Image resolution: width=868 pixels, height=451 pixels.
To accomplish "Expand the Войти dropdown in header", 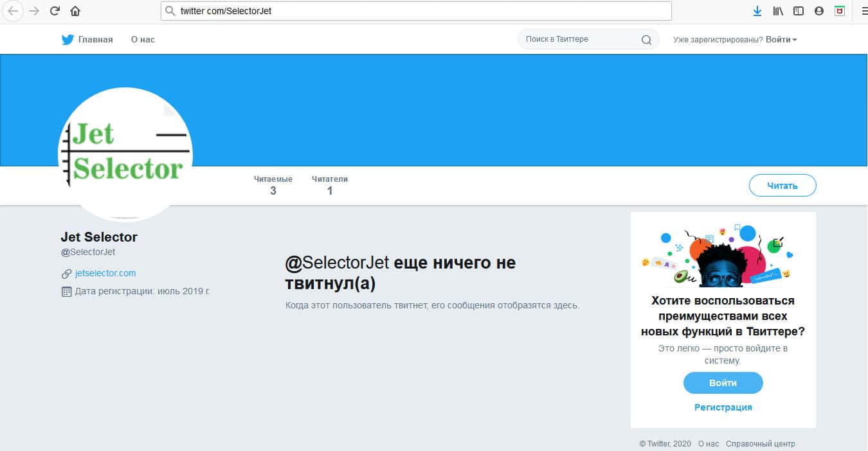I will pos(781,40).
